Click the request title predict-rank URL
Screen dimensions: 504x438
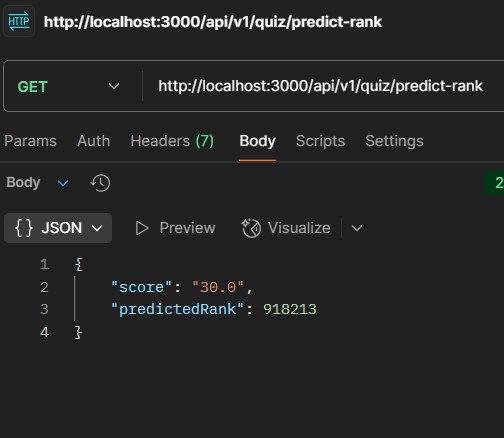click(x=213, y=22)
